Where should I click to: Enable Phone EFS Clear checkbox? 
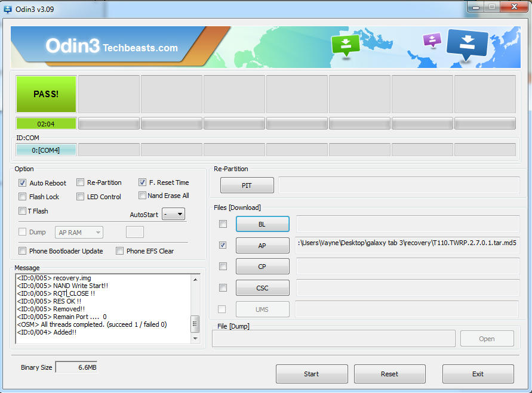pos(119,250)
